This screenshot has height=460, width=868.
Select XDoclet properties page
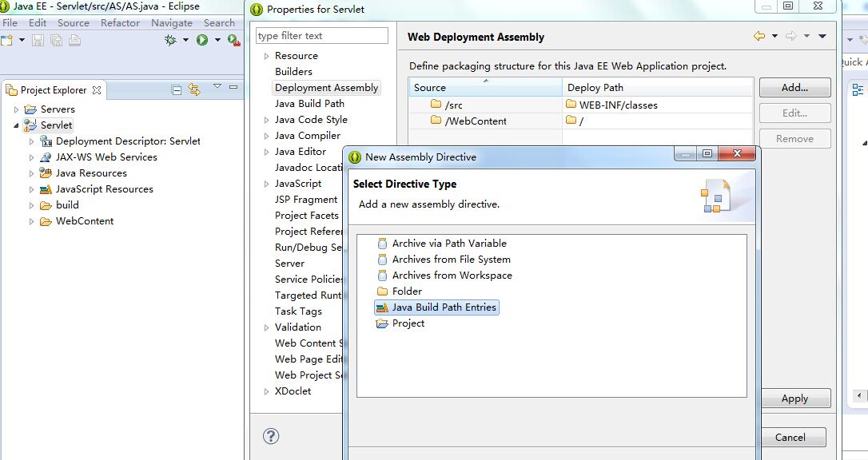click(x=293, y=391)
